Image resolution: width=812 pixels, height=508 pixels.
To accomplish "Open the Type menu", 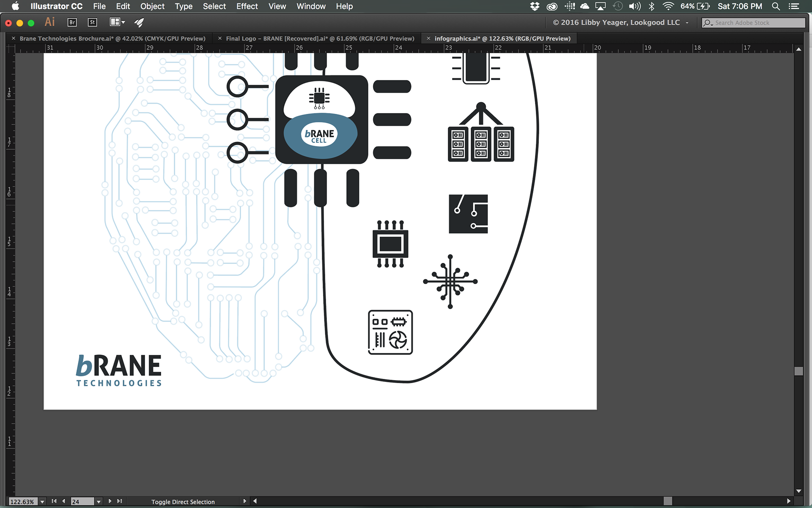I will [184, 6].
